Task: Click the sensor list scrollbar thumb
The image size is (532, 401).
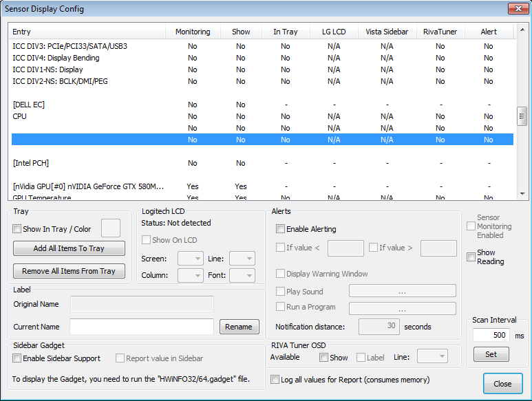Action: pyautogui.click(x=522, y=116)
